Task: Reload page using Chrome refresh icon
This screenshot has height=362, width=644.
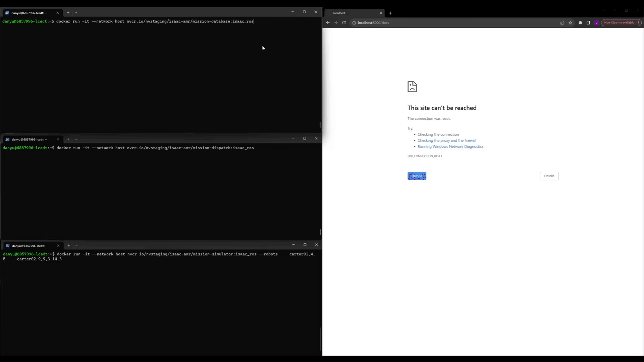Action: click(x=344, y=23)
